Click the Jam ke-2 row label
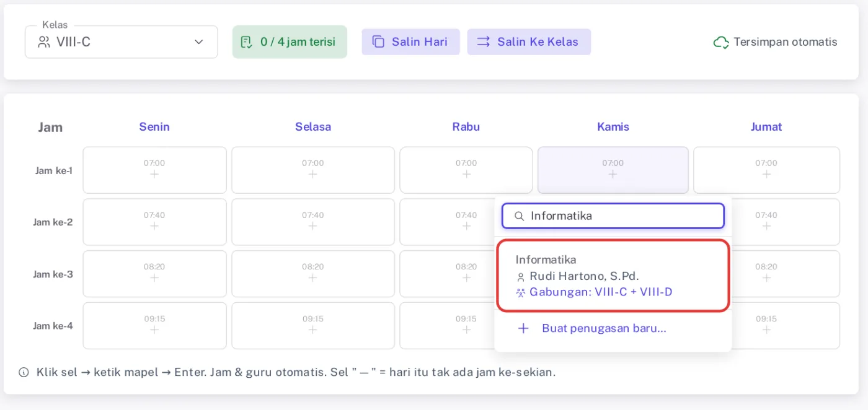Screen dimensions: 868x410 53,222
